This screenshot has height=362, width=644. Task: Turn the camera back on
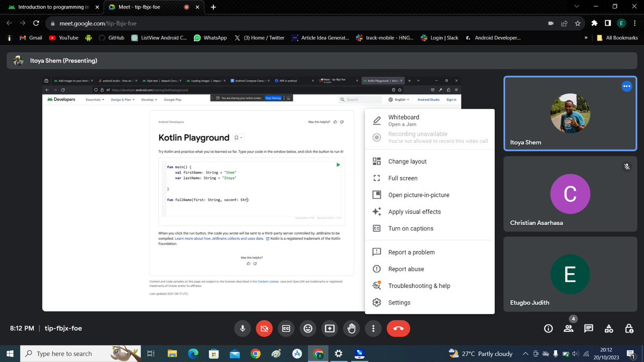264,328
